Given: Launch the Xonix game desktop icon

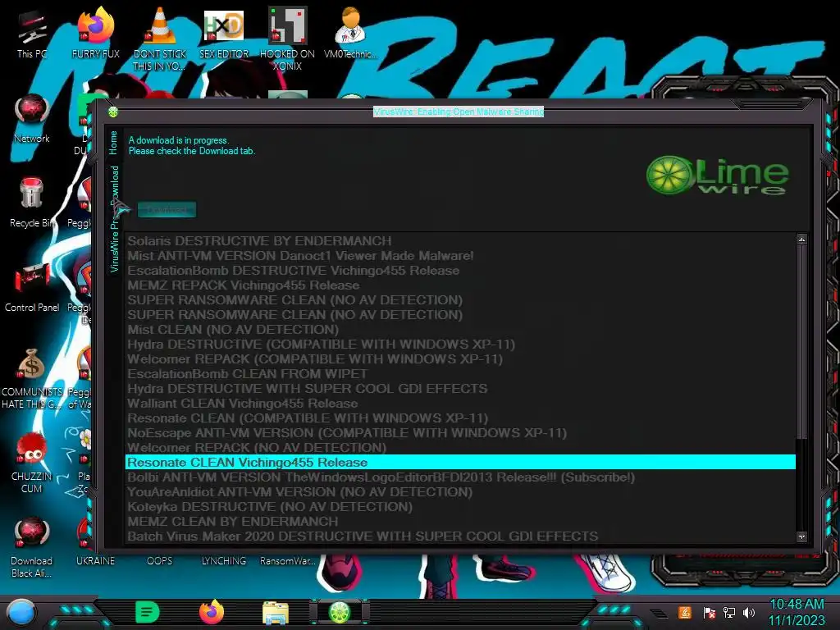Looking at the screenshot, I should (x=287, y=38).
